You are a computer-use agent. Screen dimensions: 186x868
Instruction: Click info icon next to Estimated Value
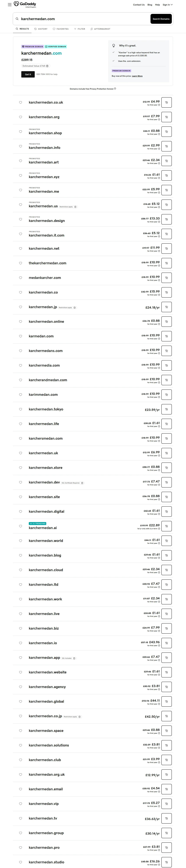pos(47,66)
